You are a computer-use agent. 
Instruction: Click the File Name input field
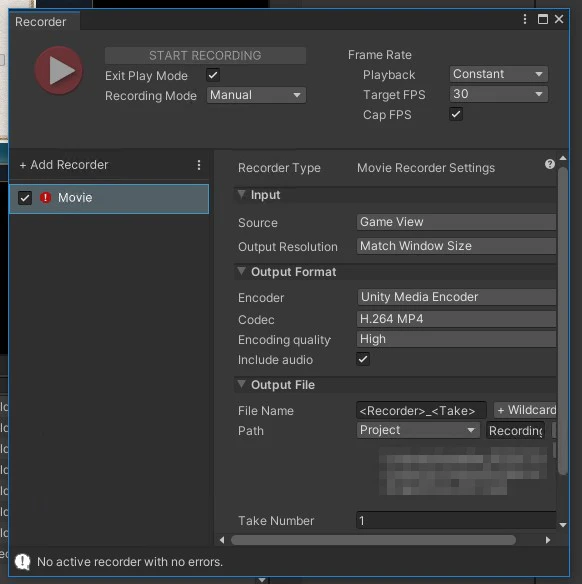(421, 410)
